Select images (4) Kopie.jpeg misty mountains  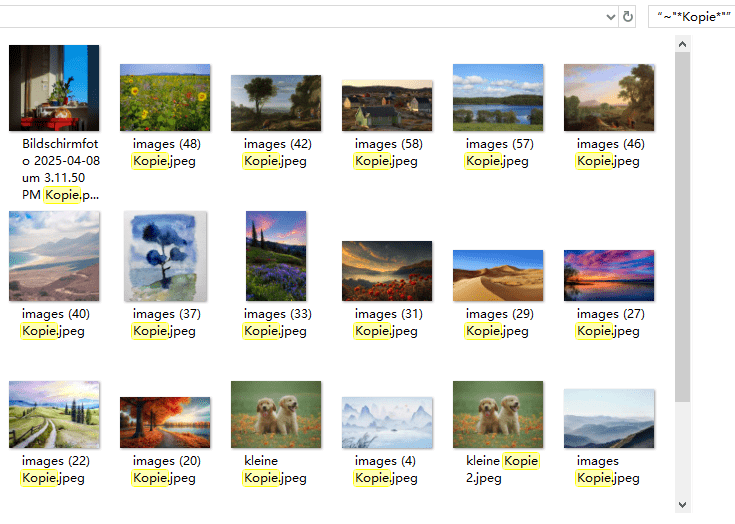coord(387,422)
